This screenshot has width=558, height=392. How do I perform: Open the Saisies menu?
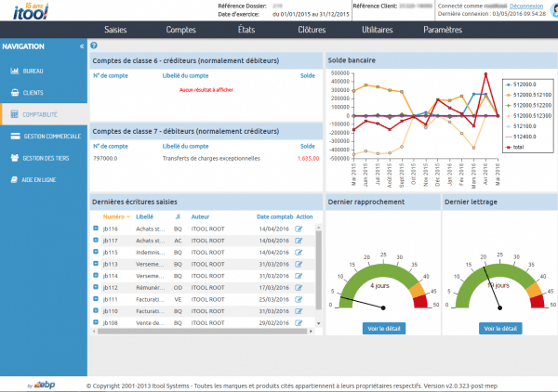pyautogui.click(x=115, y=30)
